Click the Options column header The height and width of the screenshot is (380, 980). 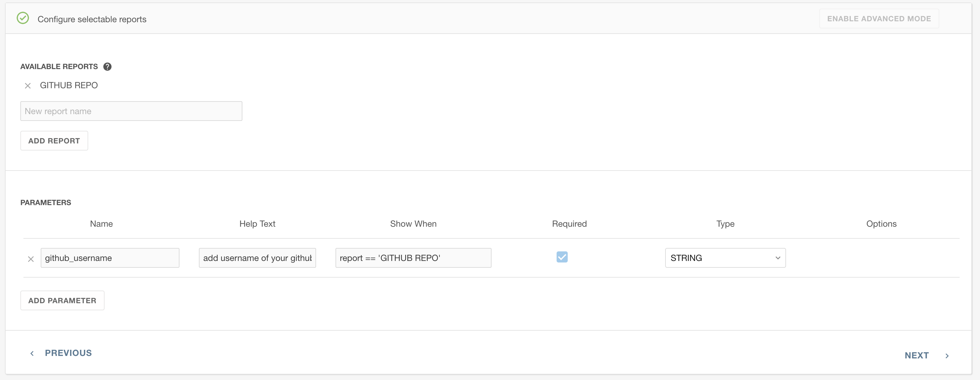tap(881, 224)
